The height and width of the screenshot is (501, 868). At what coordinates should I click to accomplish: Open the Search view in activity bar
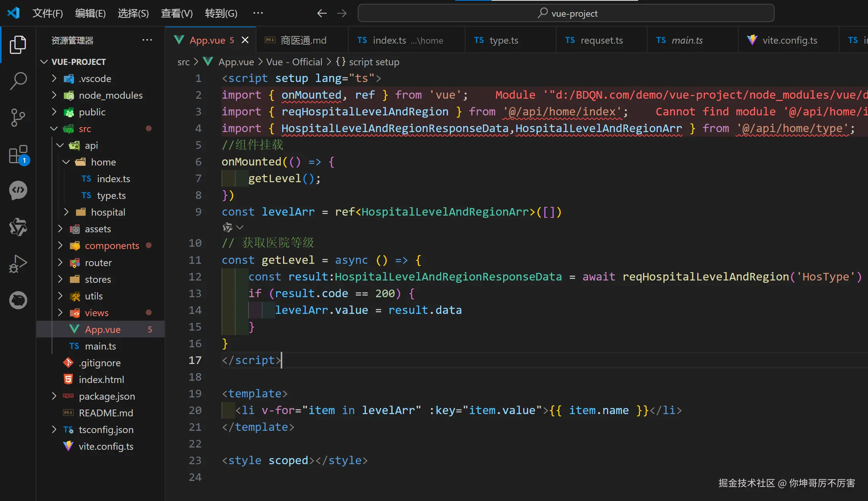click(18, 81)
